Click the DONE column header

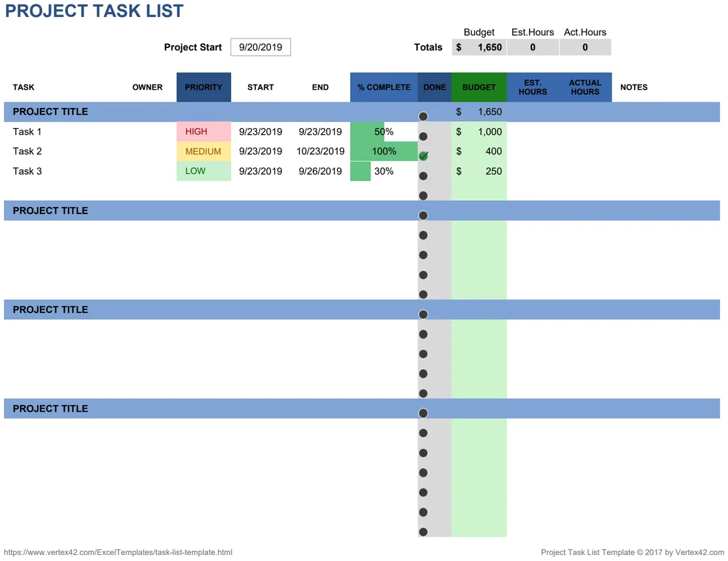click(434, 87)
